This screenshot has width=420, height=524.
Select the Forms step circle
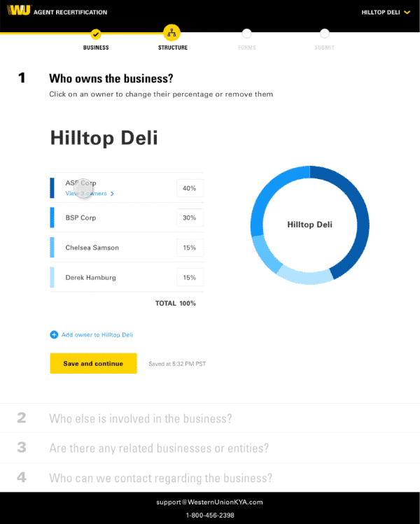pyautogui.click(x=247, y=34)
